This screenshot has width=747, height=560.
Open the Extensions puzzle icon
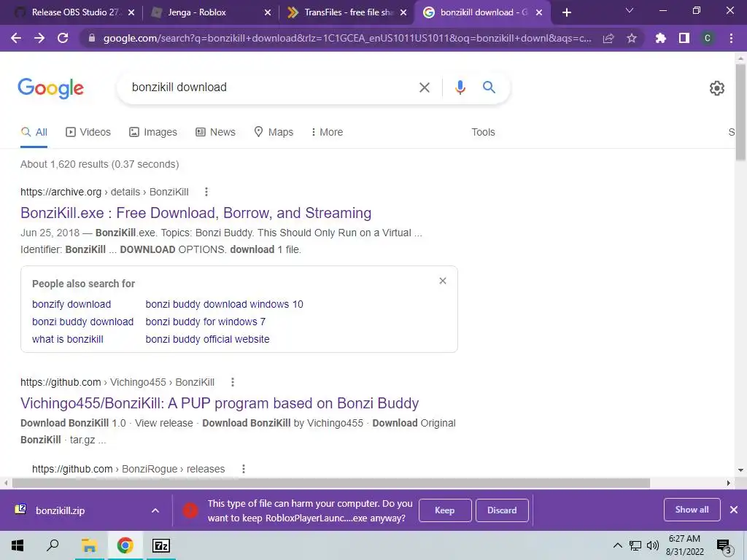[x=661, y=38]
